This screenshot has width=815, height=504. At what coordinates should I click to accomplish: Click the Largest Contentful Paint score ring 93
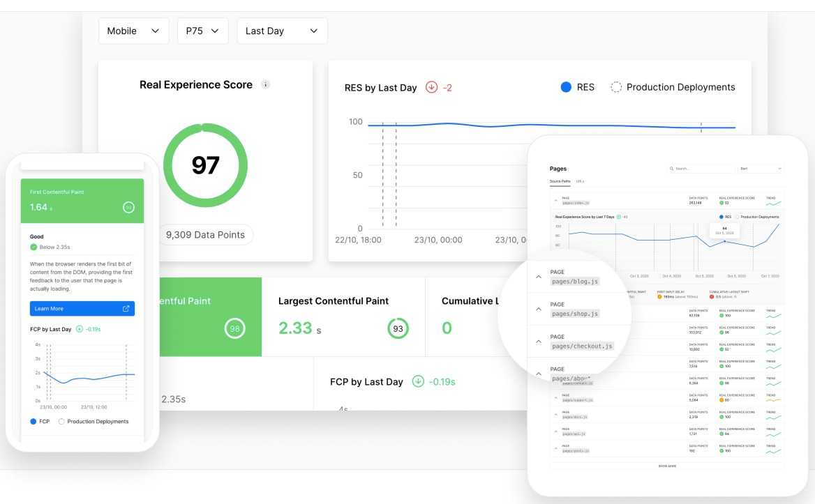[398, 328]
